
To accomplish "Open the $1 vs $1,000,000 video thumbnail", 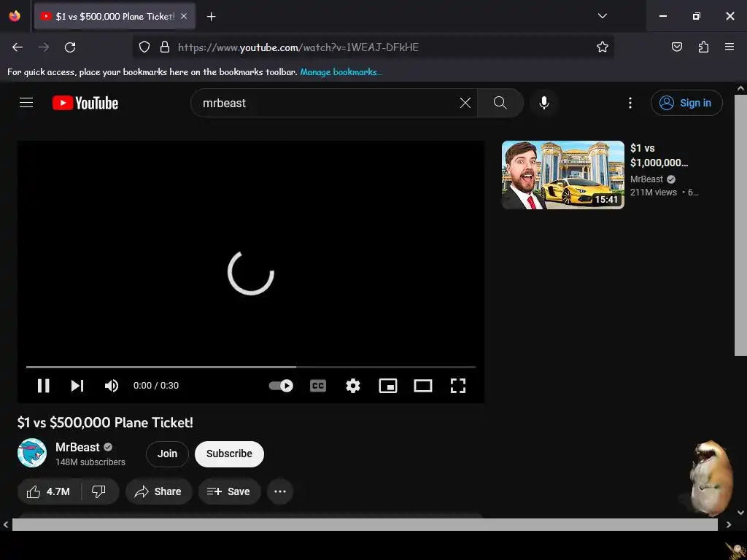I will 562,175.
